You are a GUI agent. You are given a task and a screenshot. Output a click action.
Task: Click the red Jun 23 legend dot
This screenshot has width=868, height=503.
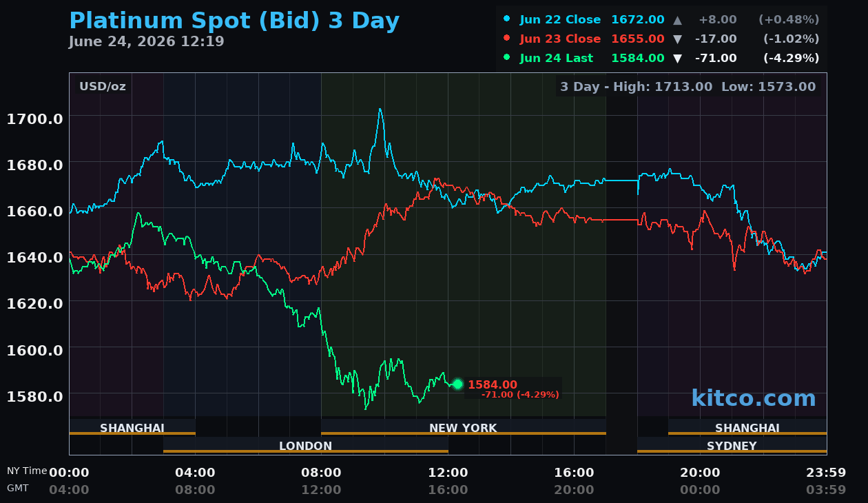(x=507, y=39)
